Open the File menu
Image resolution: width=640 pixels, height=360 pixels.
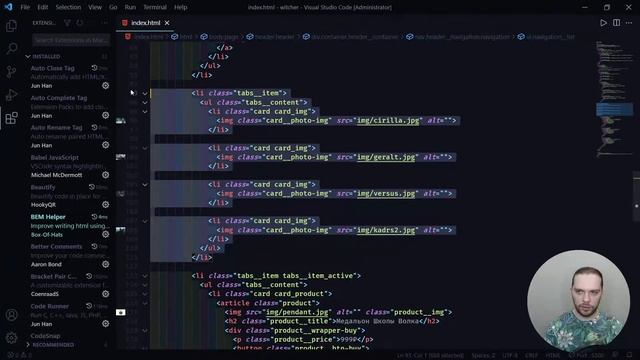tap(25, 7)
